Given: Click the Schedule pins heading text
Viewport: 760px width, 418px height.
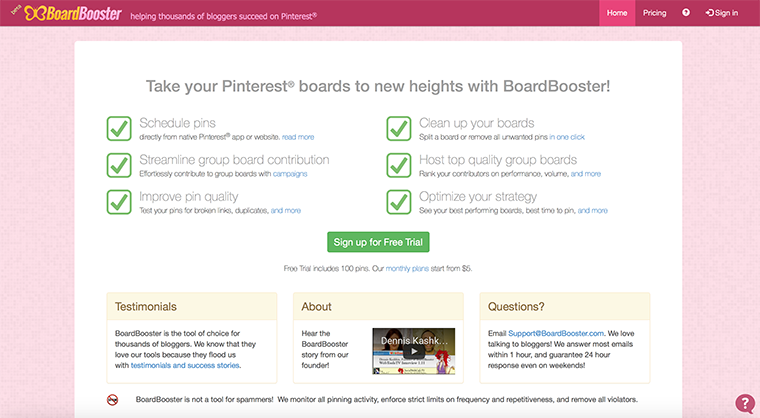Looking at the screenshot, I should tap(177, 123).
